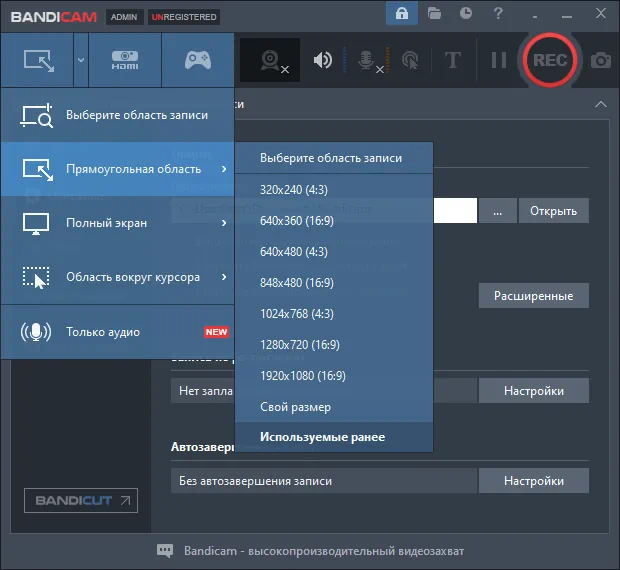Expand the 'Область вокруг курсора' submenu arrow
The height and width of the screenshot is (570, 620).
[x=224, y=277]
